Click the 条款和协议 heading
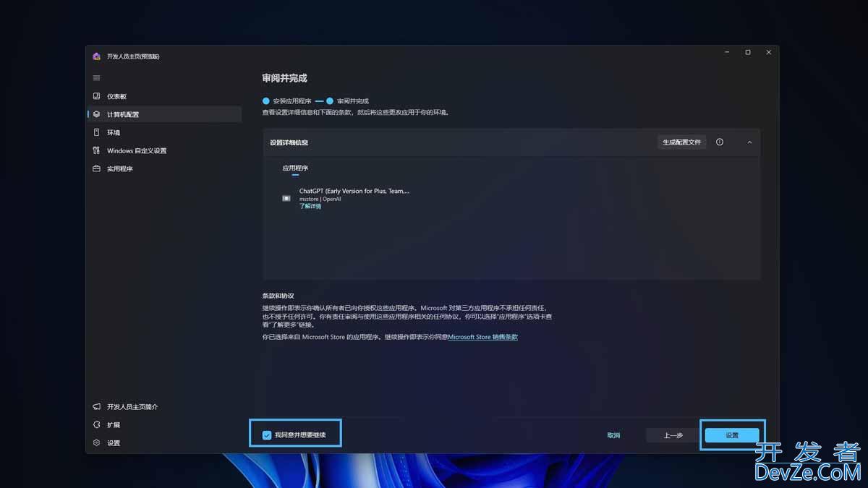Image resolution: width=868 pixels, height=488 pixels. pos(278,296)
